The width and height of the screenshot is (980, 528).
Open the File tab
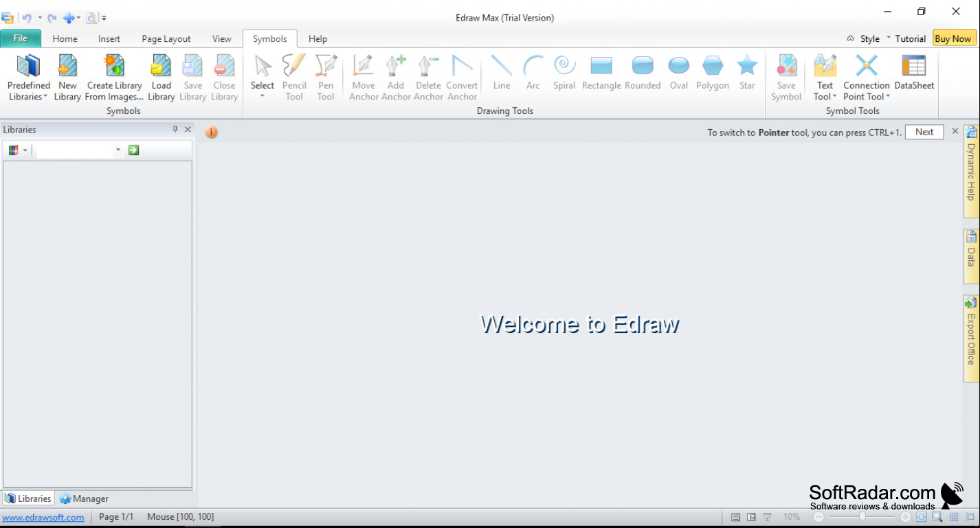[21, 38]
